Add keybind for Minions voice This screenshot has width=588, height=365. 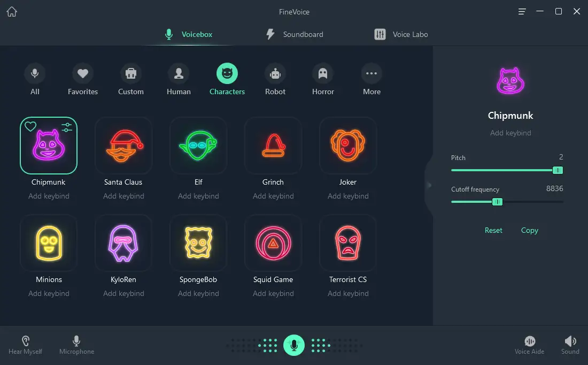pos(49,293)
